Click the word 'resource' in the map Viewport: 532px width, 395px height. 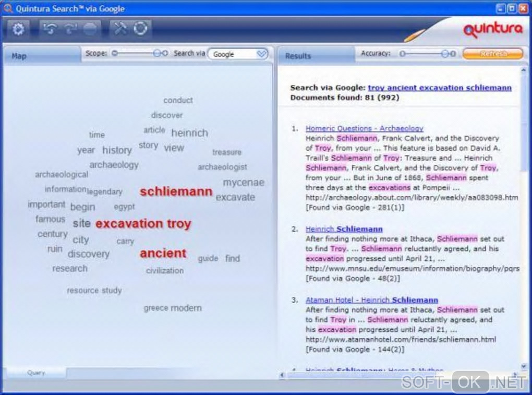tap(83, 291)
